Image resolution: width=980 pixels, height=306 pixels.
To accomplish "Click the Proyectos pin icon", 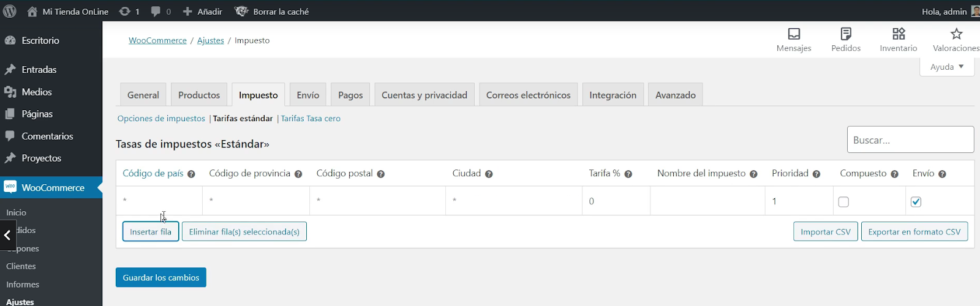I will click(10, 158).
